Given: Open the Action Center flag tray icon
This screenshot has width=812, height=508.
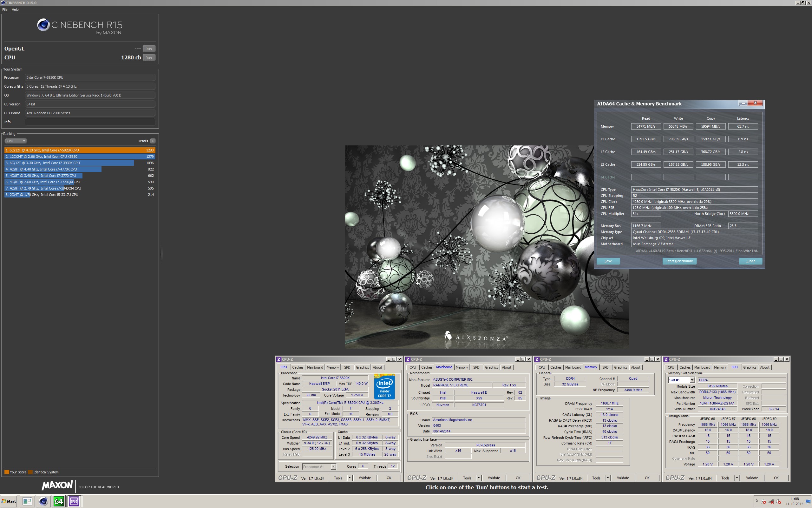Looking at the screenshot, I should (763, 502).
